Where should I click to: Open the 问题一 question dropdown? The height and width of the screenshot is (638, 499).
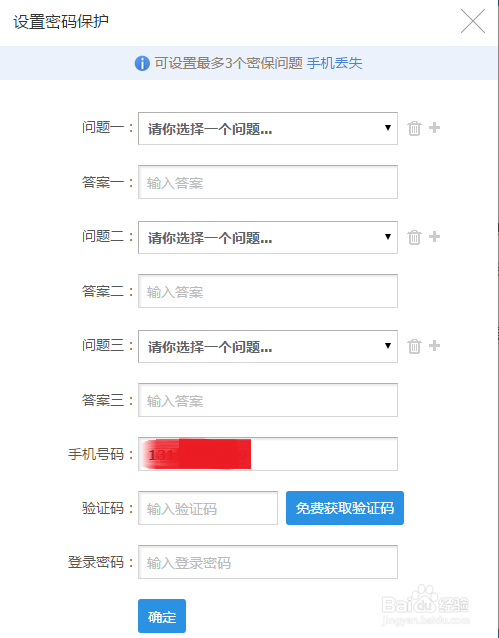tap(268, 129)
